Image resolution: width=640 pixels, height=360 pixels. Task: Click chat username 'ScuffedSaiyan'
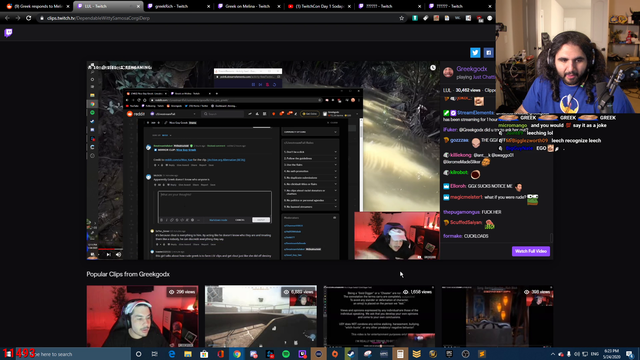(466, 223)
